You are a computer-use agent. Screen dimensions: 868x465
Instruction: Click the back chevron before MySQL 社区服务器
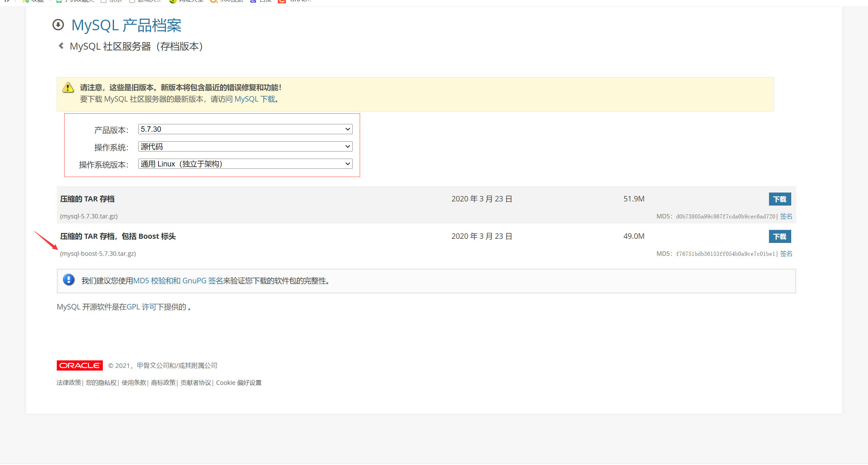[x=61, y=46]
